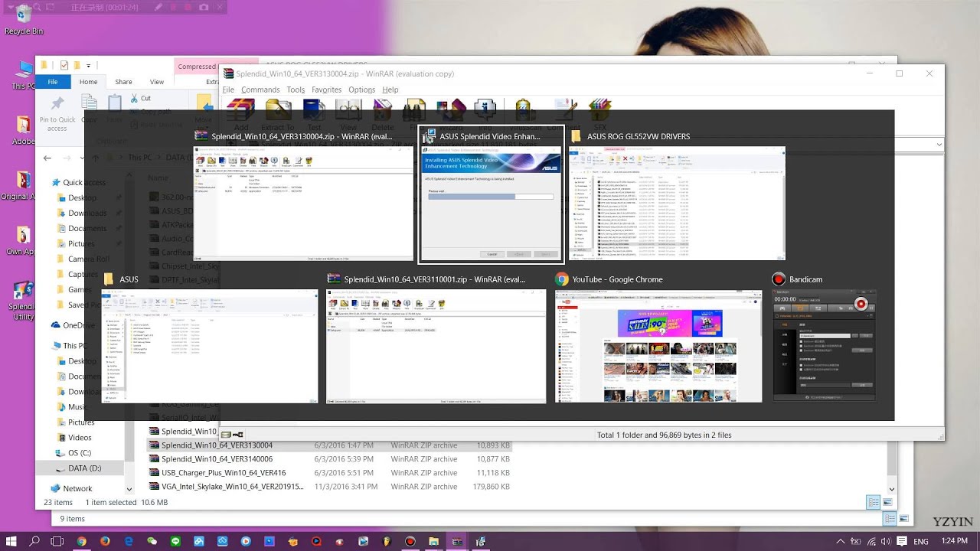Open taskbar Search magnifier

point(34,541)
